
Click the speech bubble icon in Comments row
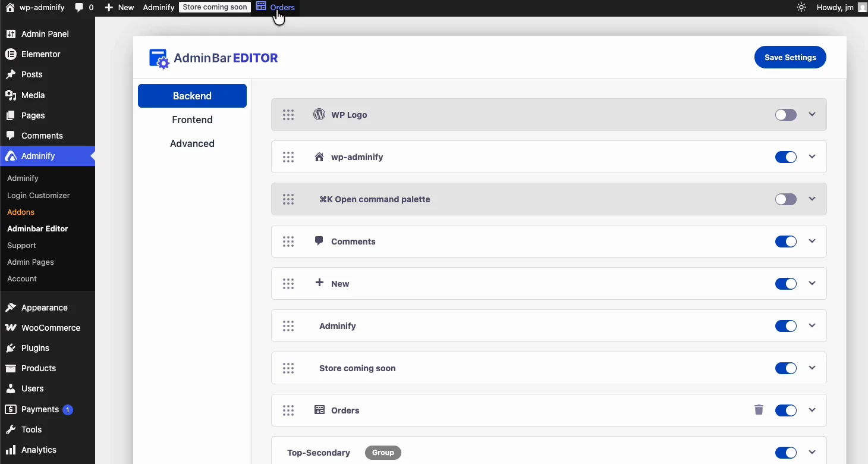click(319, 241)
